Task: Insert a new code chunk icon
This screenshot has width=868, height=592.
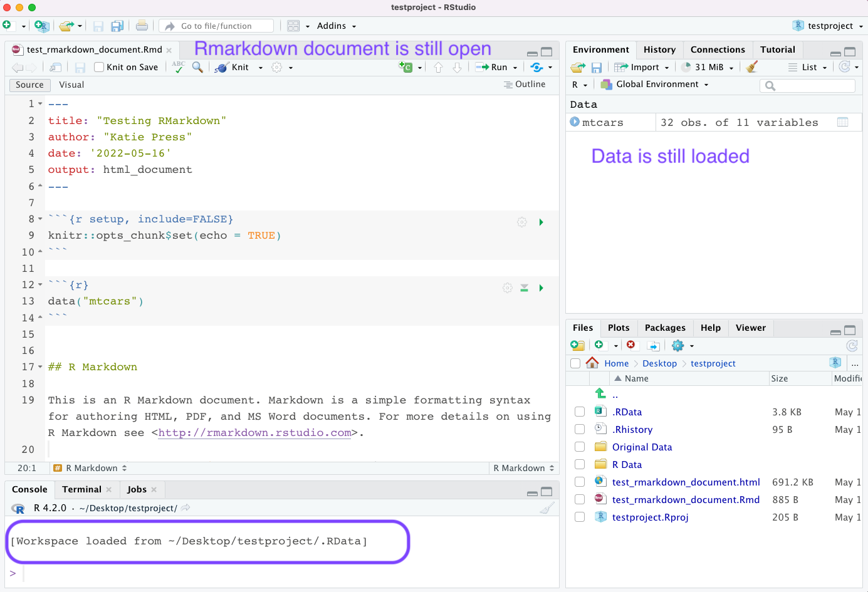Action: point(405,67)
